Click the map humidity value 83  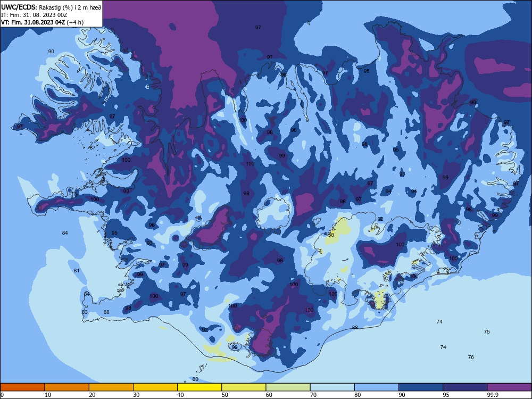(85, 312)
